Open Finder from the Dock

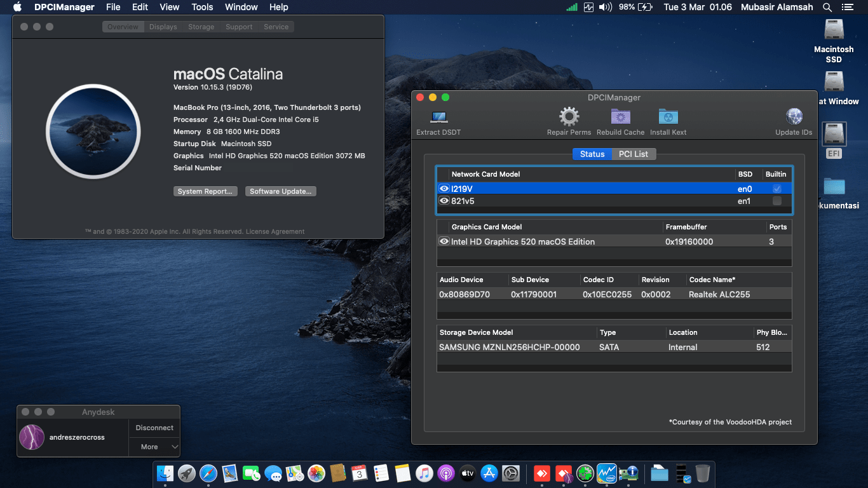coord(165,473)
